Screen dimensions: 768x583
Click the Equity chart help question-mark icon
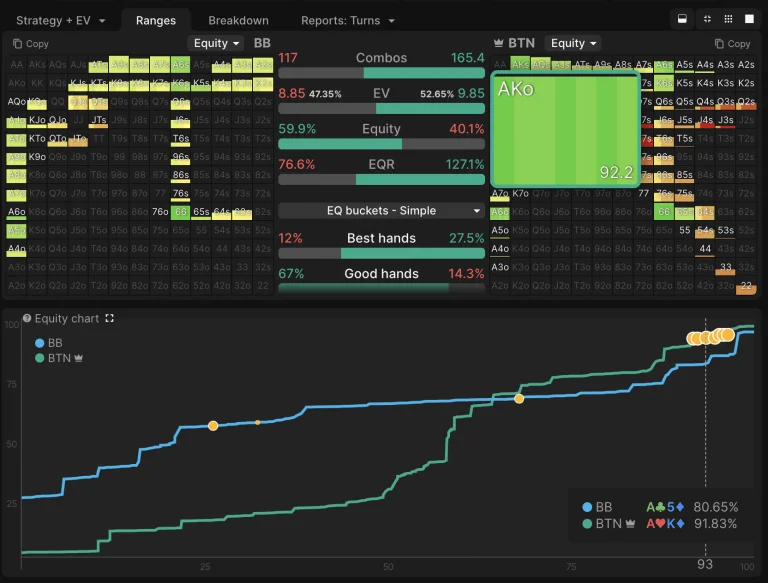pyautogui.click(x=27, y=319)
